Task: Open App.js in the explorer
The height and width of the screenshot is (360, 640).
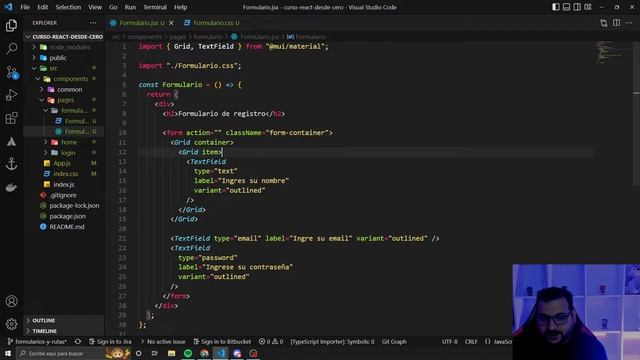Action: tap(64, 163)
